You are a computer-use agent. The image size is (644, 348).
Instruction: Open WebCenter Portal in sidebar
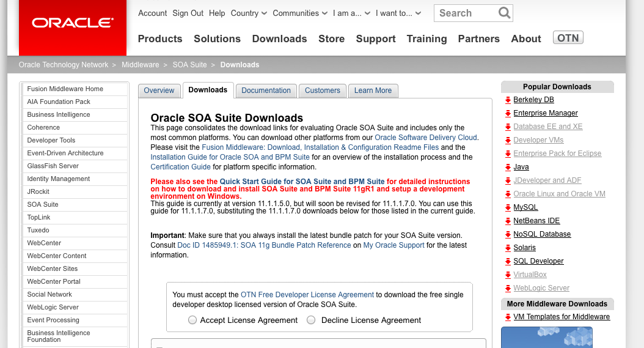coord(75,281)
